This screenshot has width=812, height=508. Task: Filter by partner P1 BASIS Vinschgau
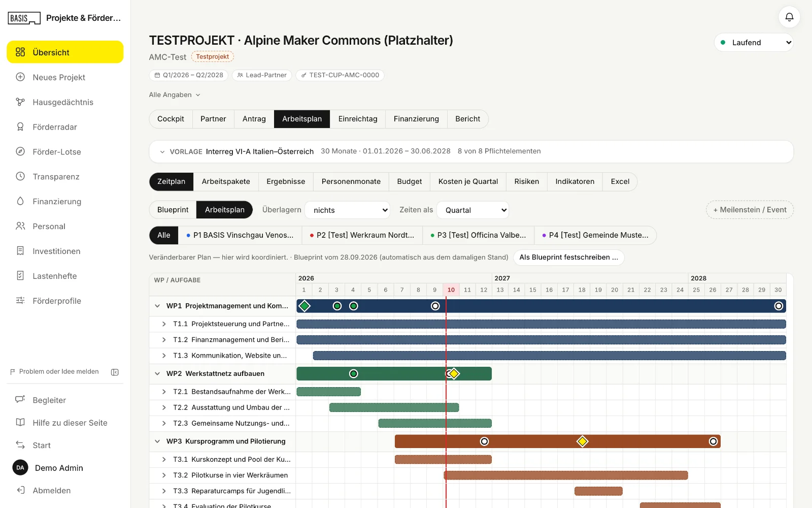[240, 235]
